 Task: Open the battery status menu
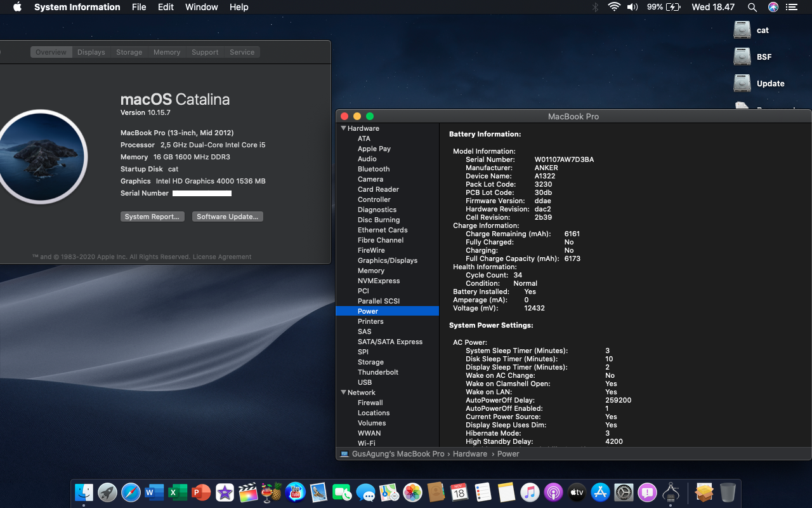pos(673,7)
